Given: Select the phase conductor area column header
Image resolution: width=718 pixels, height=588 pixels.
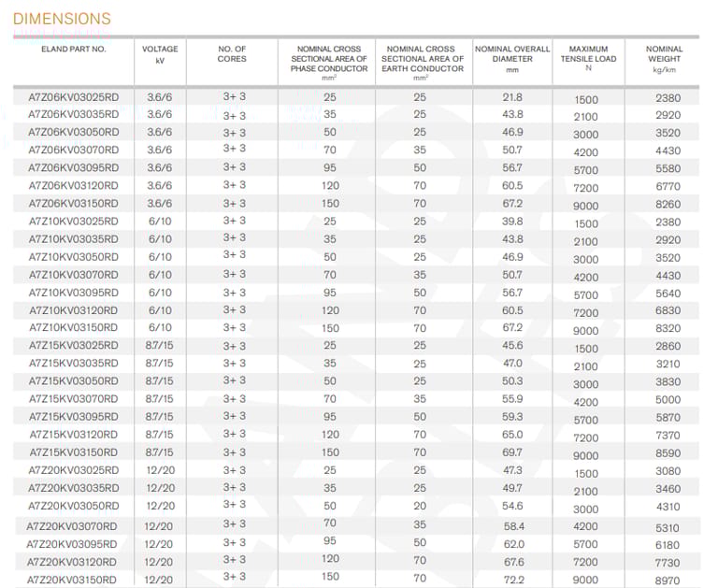Looking at the screenshot, I should point(329,64).
